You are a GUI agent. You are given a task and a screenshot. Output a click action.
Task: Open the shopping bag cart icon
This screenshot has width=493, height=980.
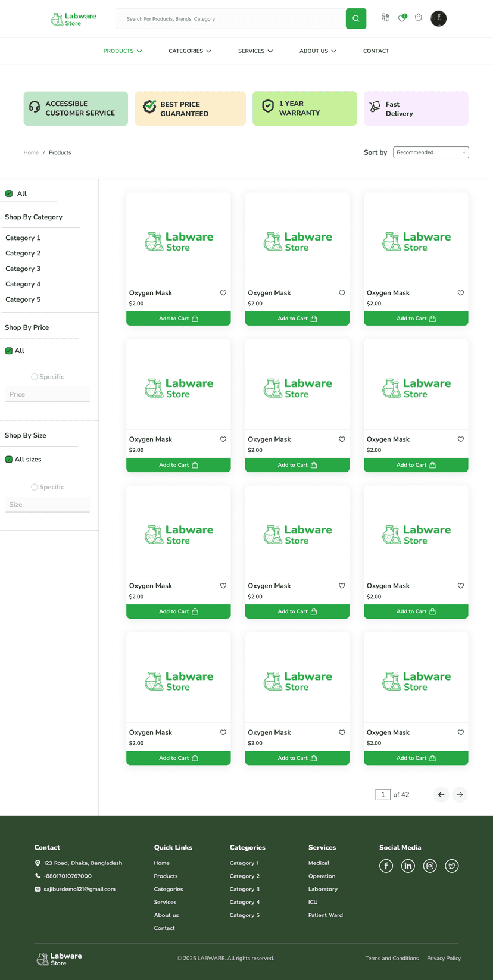[419, 17]
